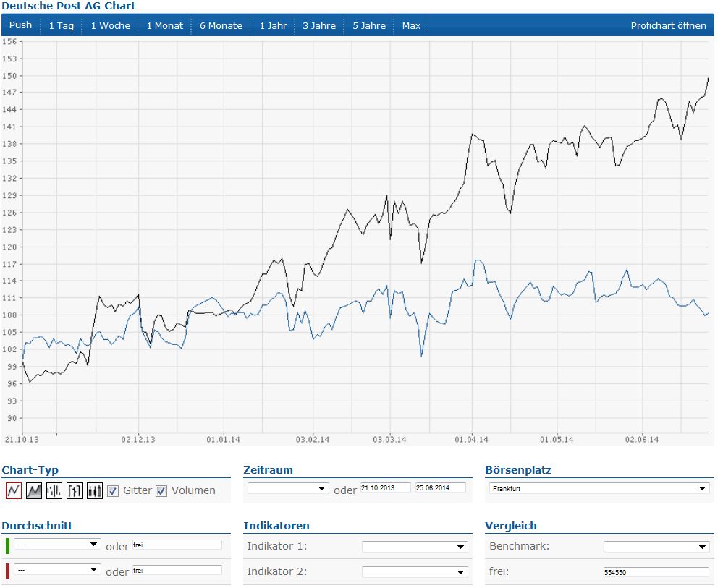Select the candlestick chart type icon
Image resolution: width=723 pixels, height=588 pixels.
coord(95,490)
